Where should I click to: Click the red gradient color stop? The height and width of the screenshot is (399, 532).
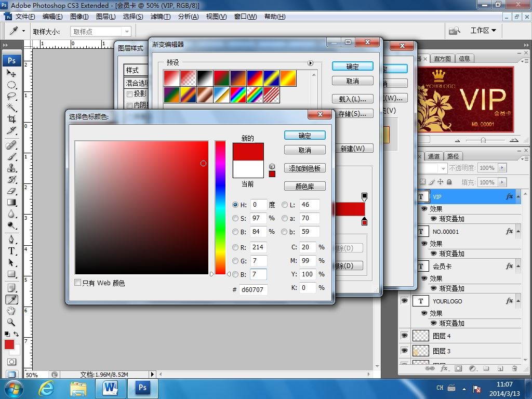coord(364,221)
